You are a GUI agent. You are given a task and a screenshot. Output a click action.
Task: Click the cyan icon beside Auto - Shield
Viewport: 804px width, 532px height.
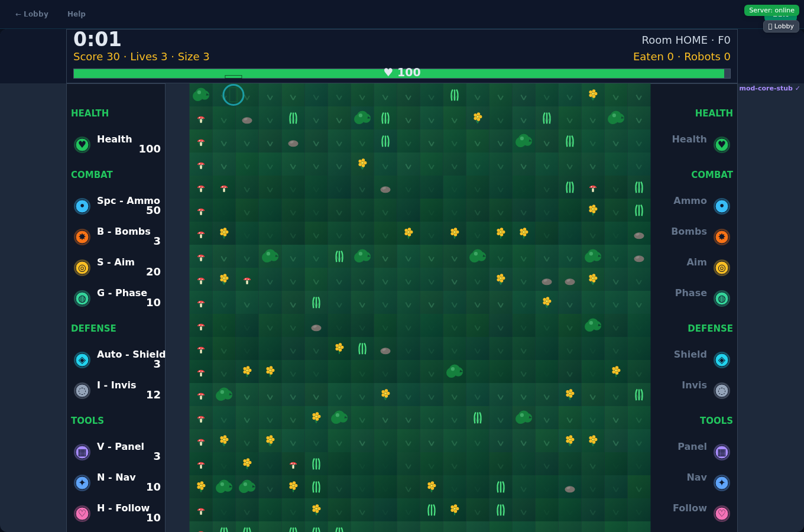[x=82, y=360]
